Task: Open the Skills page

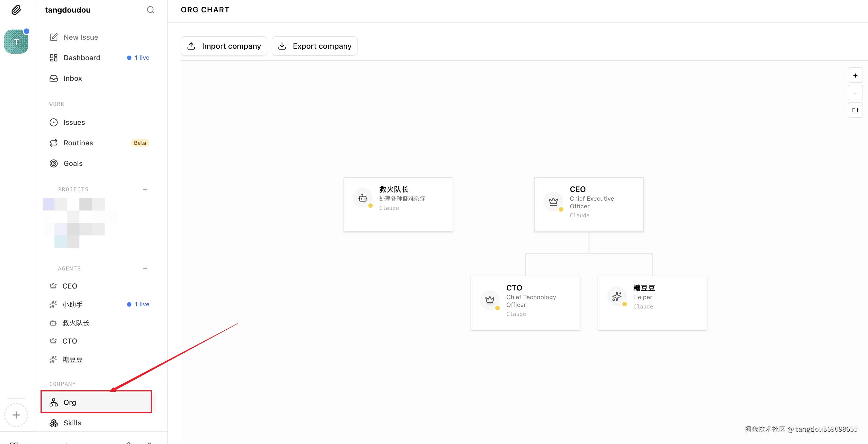Action: click(72, 423)
